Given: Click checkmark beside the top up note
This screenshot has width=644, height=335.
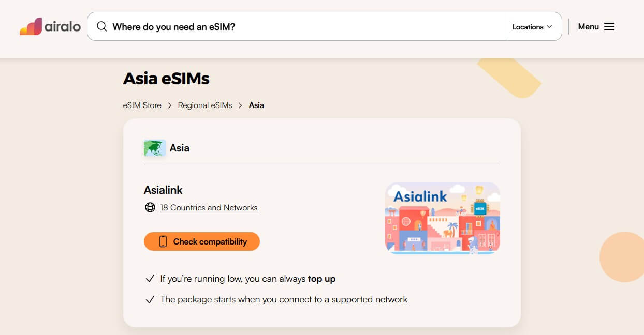Looking at the screenshot, I should coord(150,279).
